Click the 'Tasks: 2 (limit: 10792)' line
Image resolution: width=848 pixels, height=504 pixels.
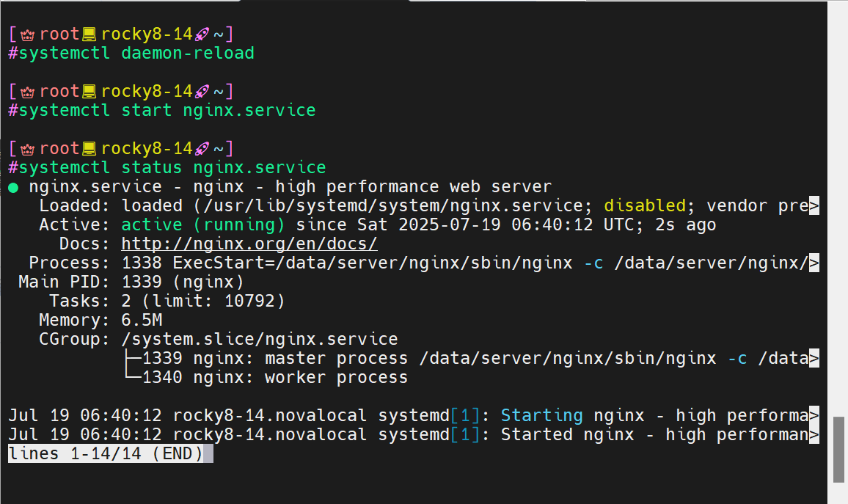point(167,302)
